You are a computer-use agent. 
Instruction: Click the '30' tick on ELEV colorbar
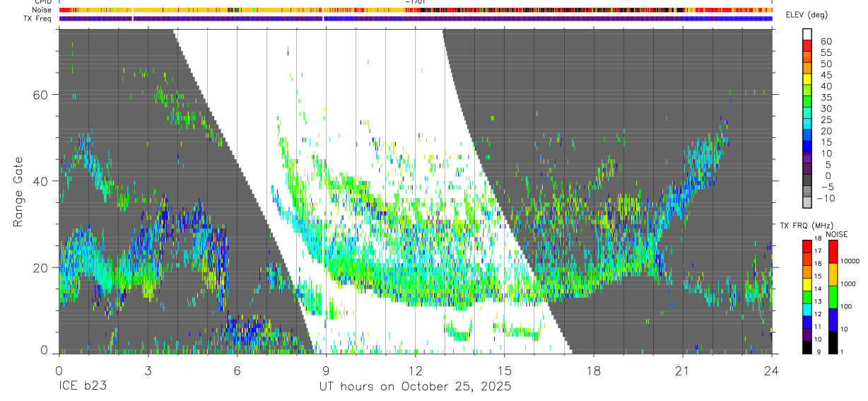[x=826, y=109]
